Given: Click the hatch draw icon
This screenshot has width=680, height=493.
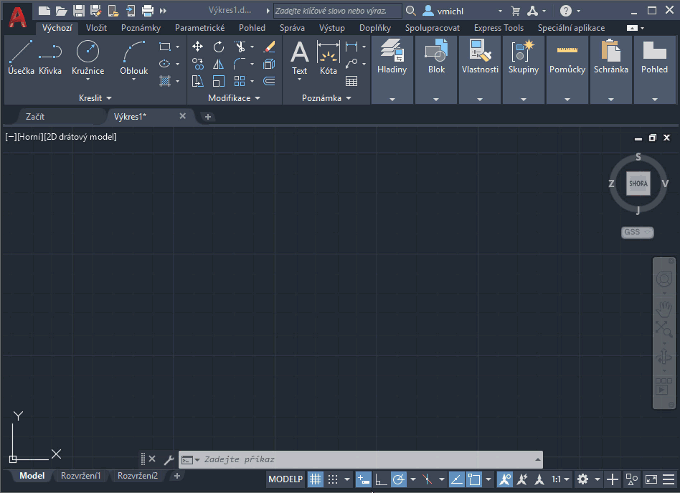Looking at the screenshot, I should 164,81.
